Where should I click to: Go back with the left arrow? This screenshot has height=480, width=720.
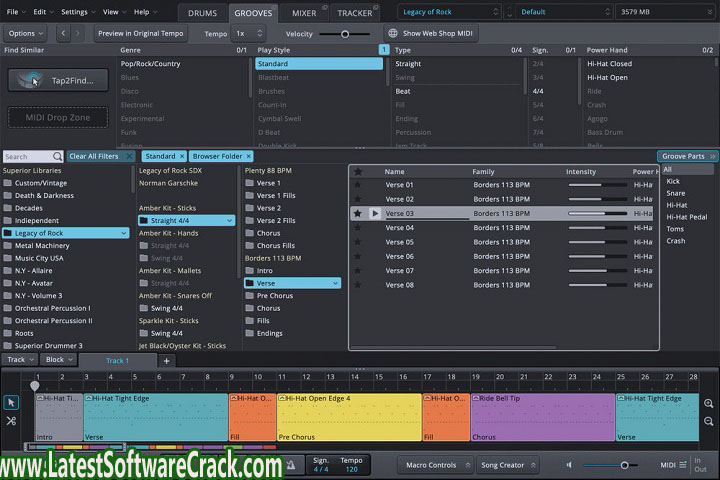63,33
